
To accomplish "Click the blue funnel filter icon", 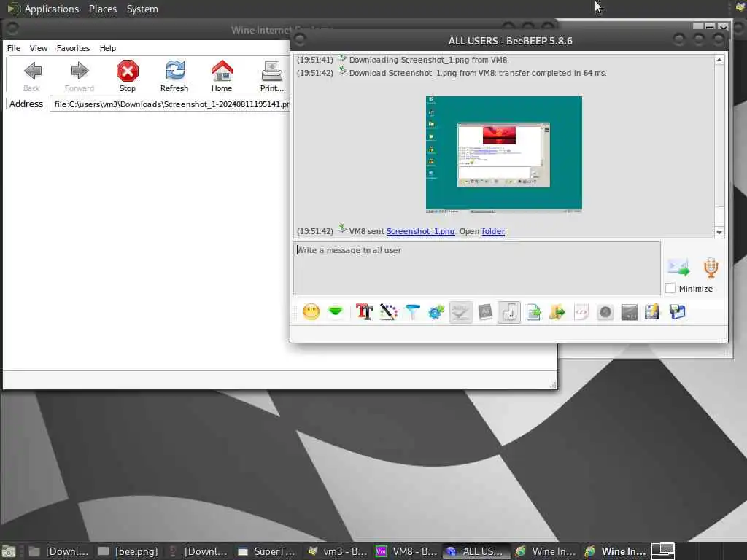I will coord(413,312).
